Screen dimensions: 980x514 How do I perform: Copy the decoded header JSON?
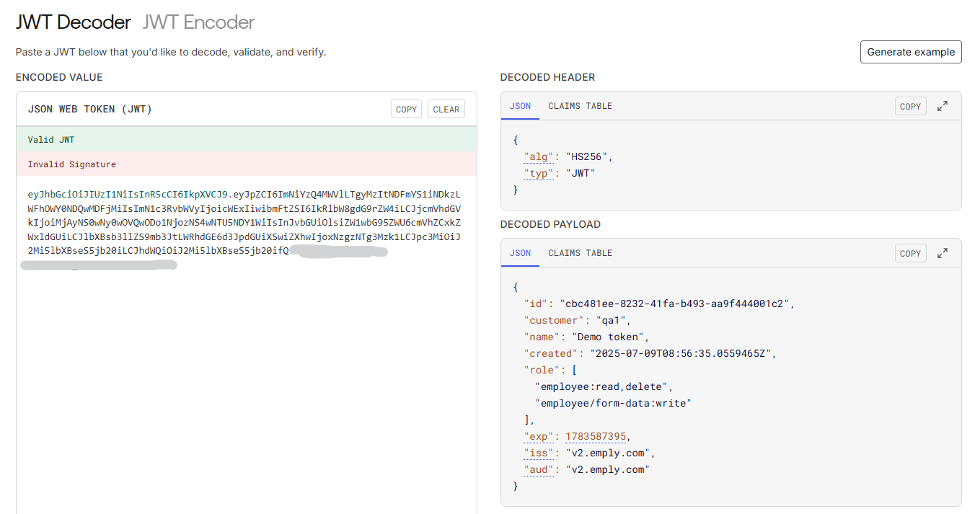point(910,105)
